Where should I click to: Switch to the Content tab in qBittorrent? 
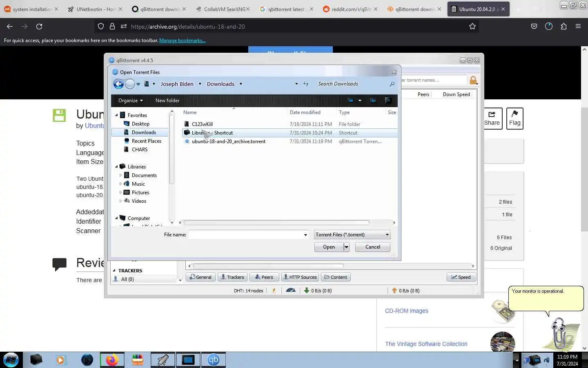click(336, 277)
